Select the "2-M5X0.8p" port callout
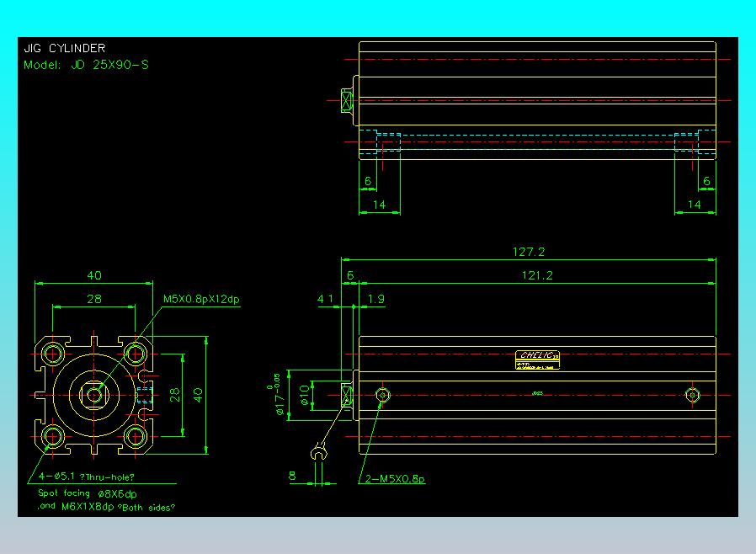Image resolution: width=756 pixels, height=554 pixels. [394, 479]
